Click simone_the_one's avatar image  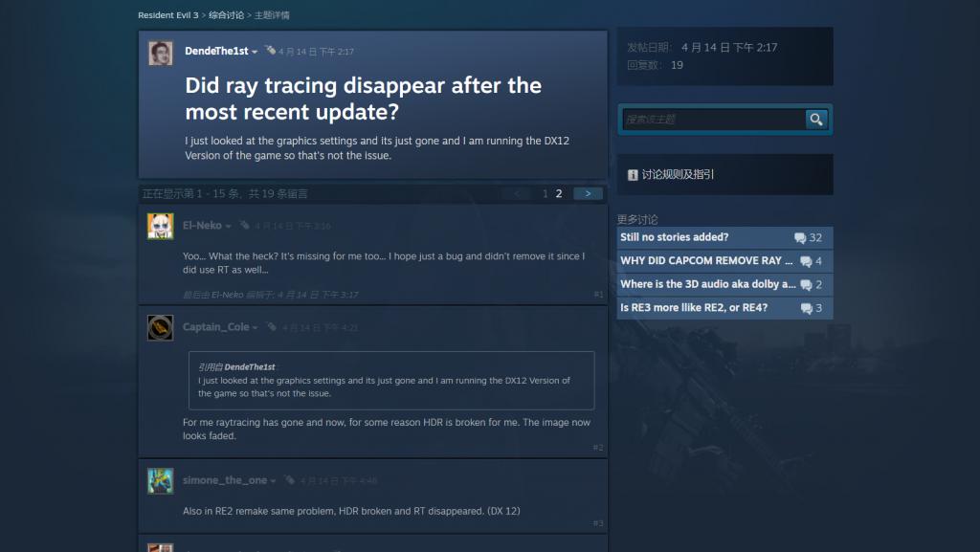pyautogui.click(x=160, y=481)
